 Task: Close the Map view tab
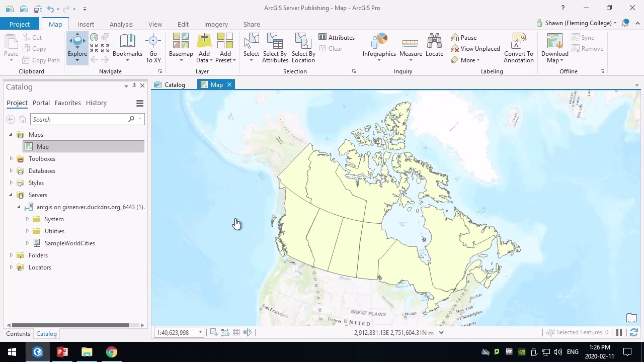coord(229,84)
